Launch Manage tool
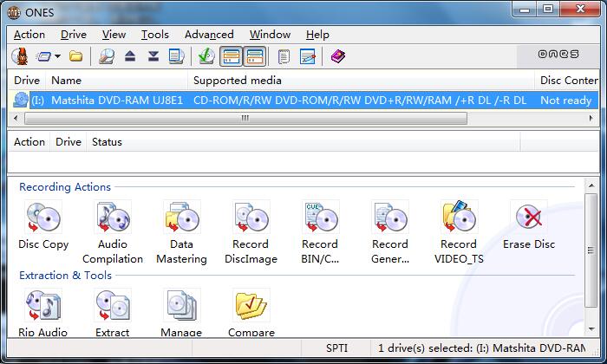Viewport: 607px width, 364px height. (x=181, y=313)
